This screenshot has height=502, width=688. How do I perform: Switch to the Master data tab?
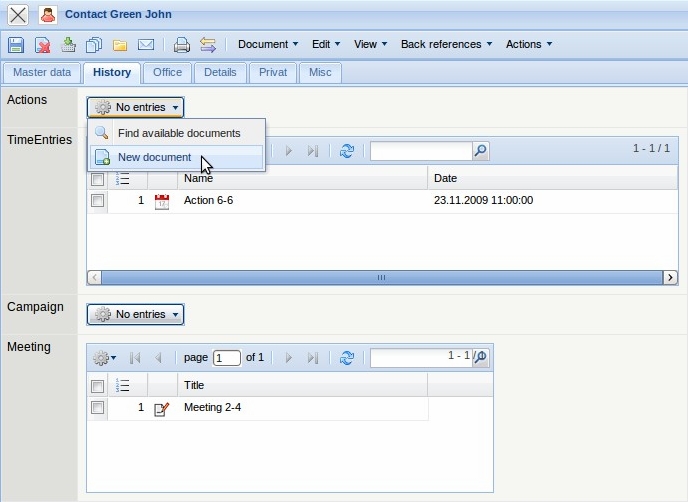(x=42, y=73)
